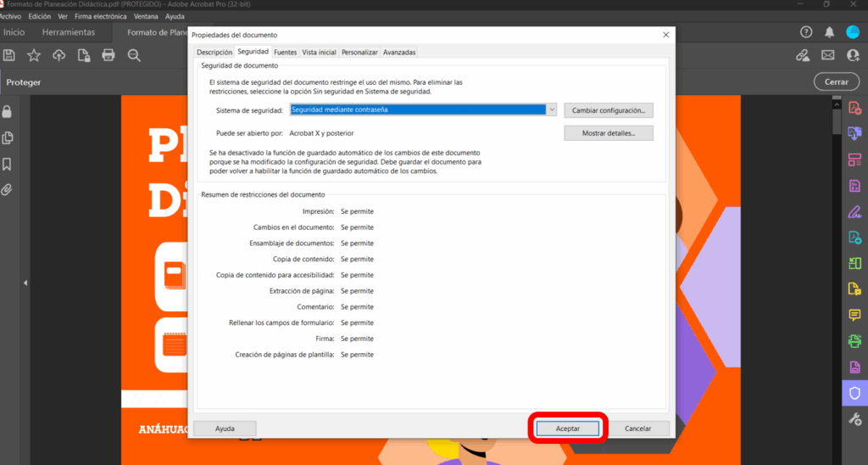Click the wrench More Tools icon
This screenshot has width=868, height=465.
[854, 419]
